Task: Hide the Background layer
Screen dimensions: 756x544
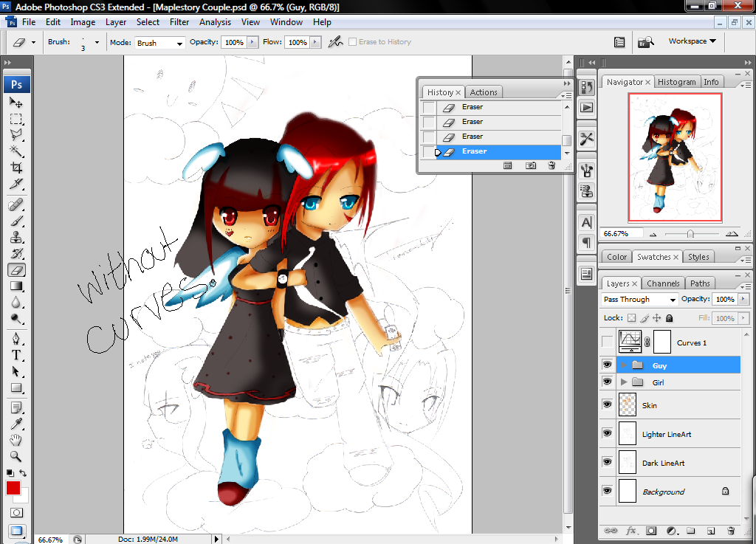Action: (607, 491)
